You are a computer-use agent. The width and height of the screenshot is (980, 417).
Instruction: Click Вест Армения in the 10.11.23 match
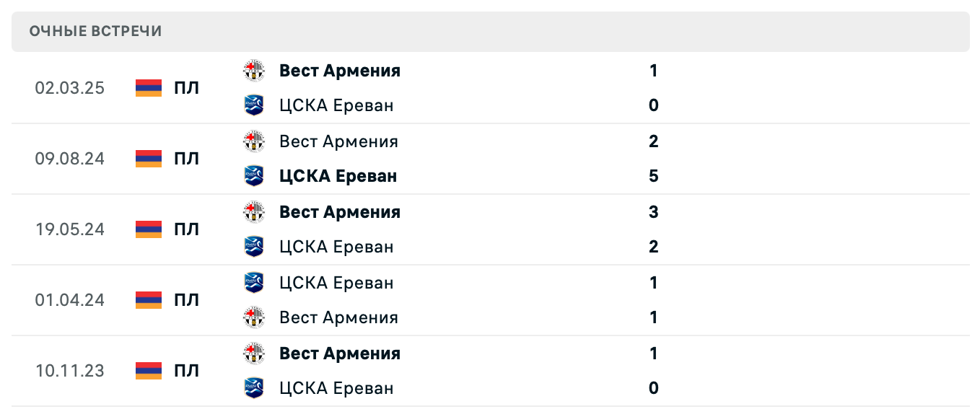click(x=339, y=352)
